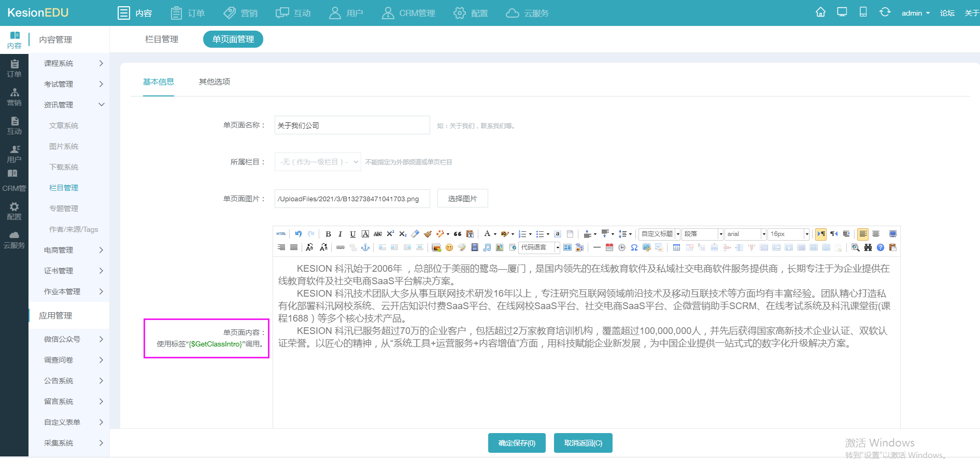Click the eraser clear-format icon
Viewport: 980px width, 459px height.
pos(415,234)
